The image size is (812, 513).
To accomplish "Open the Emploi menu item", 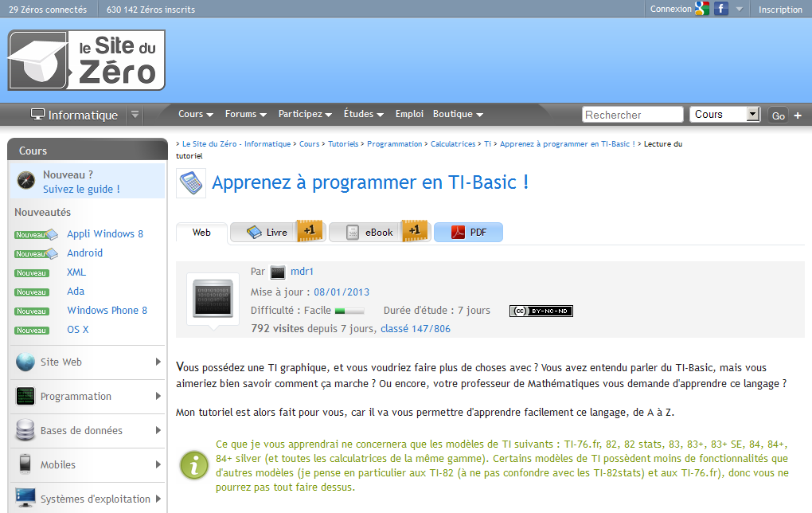I will [409, 114].
